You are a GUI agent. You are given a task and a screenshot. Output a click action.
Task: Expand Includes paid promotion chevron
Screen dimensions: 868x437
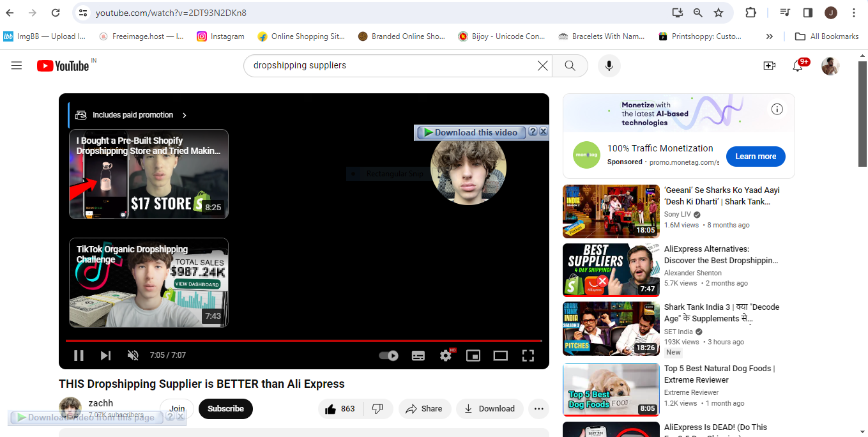click(185, 116)
